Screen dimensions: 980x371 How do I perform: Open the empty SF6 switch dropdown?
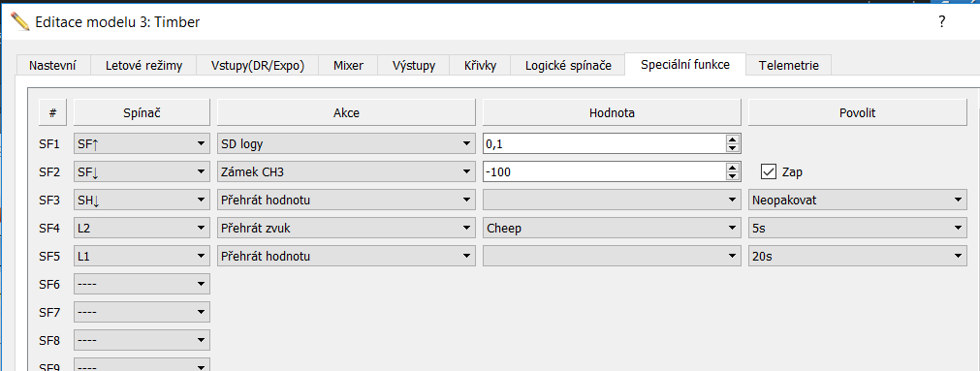pos(142,284)
